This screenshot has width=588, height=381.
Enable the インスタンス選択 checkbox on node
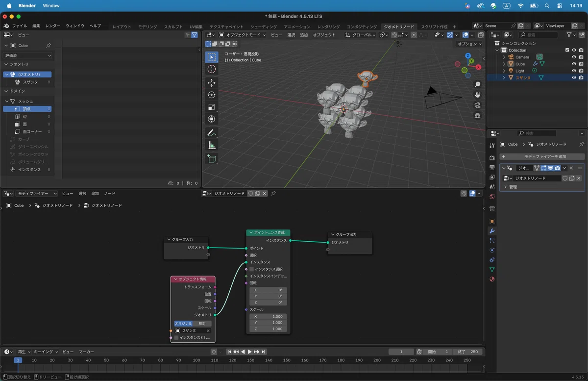click(252, 269)
